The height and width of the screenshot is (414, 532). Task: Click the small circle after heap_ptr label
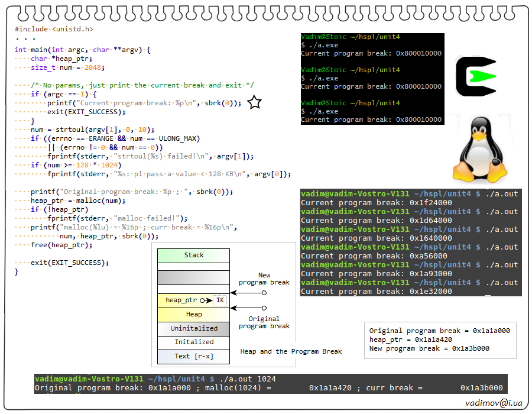coord(203,300)
